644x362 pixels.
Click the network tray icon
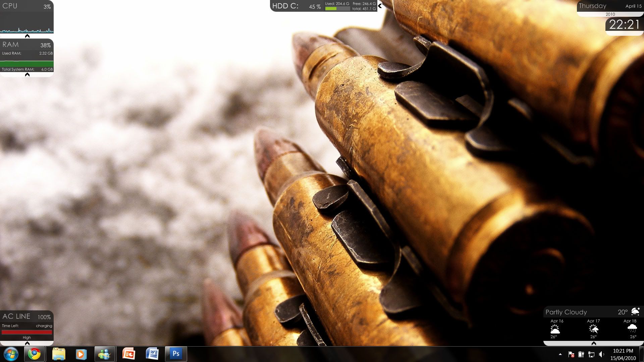pos(591,354)
